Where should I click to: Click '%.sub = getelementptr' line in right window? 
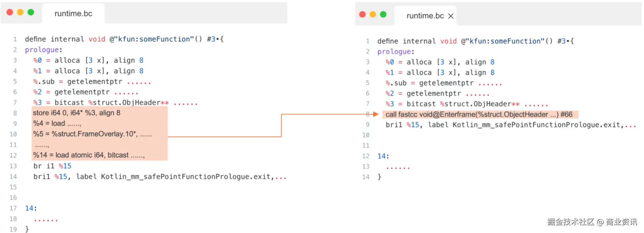point(444,83)
